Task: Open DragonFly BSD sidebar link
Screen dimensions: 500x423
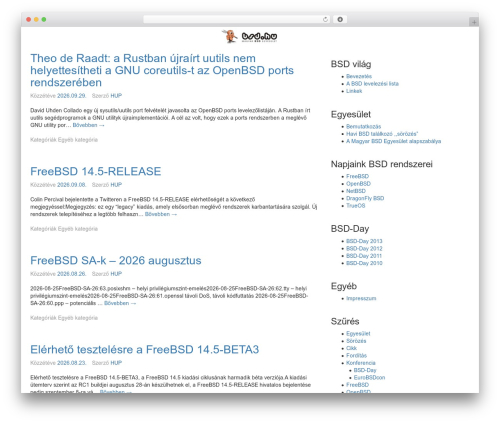Action: tap(365, 198)
